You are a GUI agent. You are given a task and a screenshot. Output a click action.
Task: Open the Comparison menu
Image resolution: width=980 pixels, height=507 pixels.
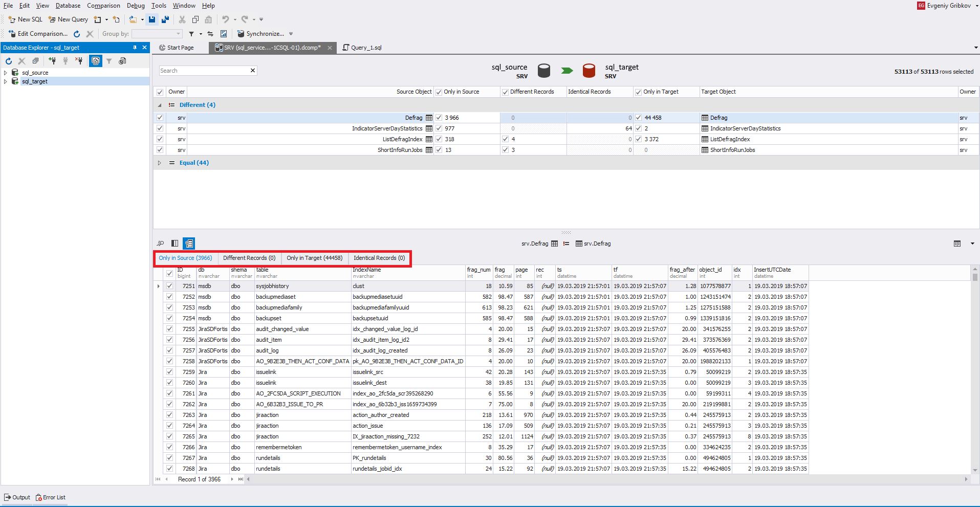point(103,6)
